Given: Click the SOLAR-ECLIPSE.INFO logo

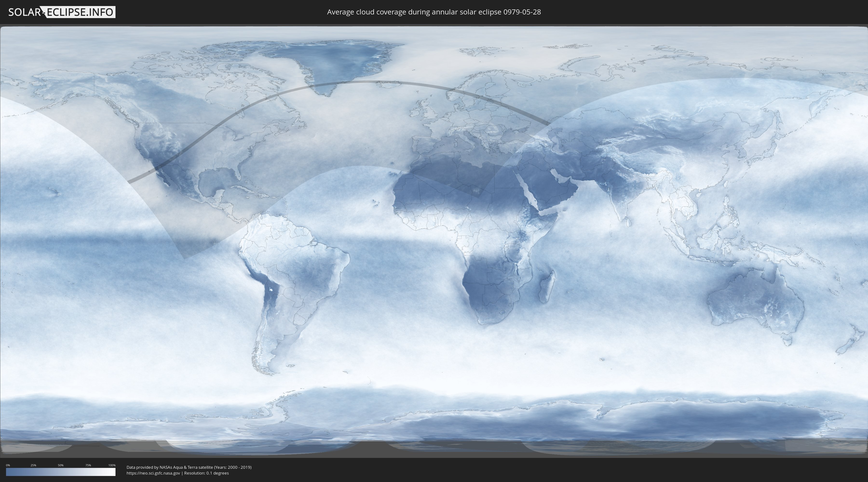Looking at the screenshot, I should 62,12.
